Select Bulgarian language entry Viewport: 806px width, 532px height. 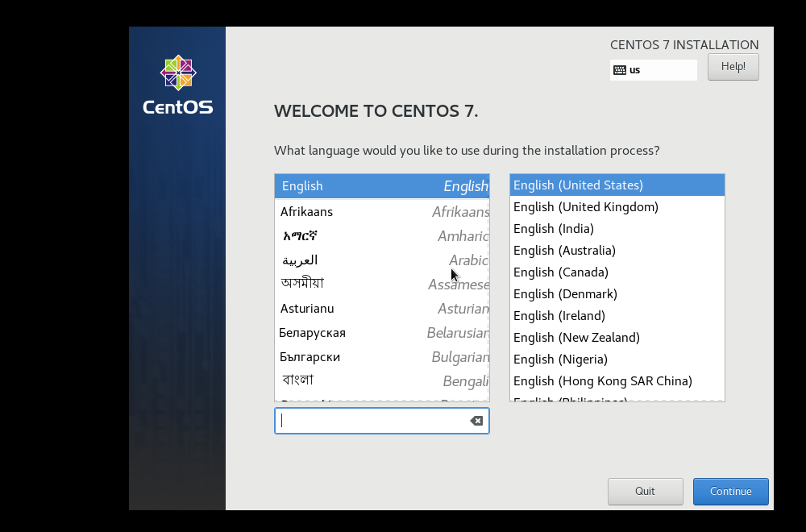click(381, 357)
